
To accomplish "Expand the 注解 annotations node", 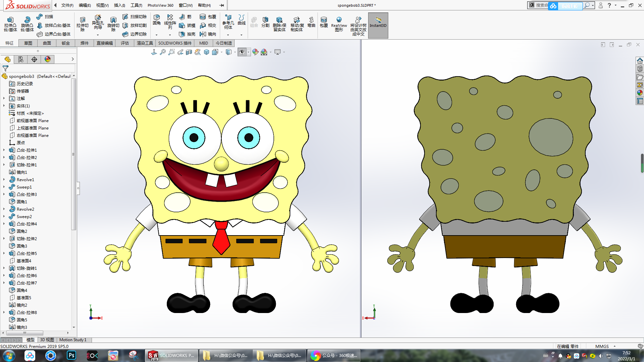I will [4, 98].
